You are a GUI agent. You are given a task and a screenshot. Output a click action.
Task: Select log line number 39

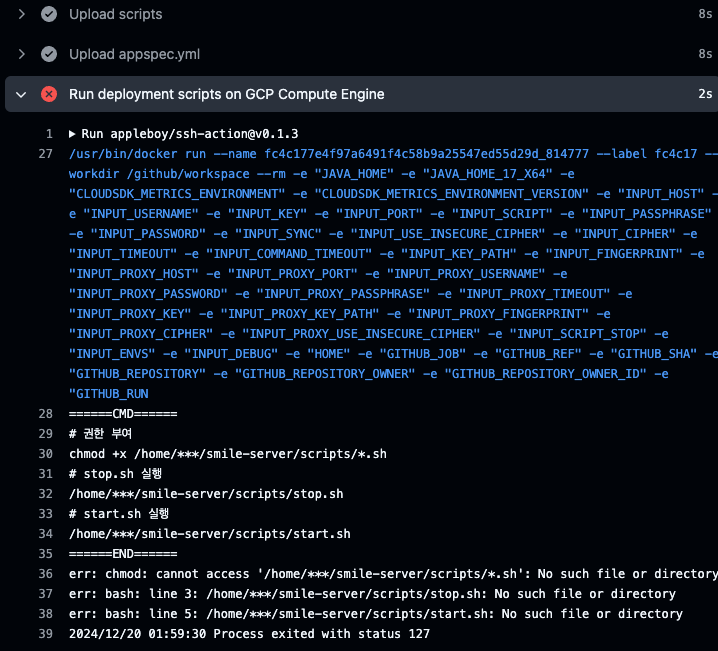pos(46,634)
